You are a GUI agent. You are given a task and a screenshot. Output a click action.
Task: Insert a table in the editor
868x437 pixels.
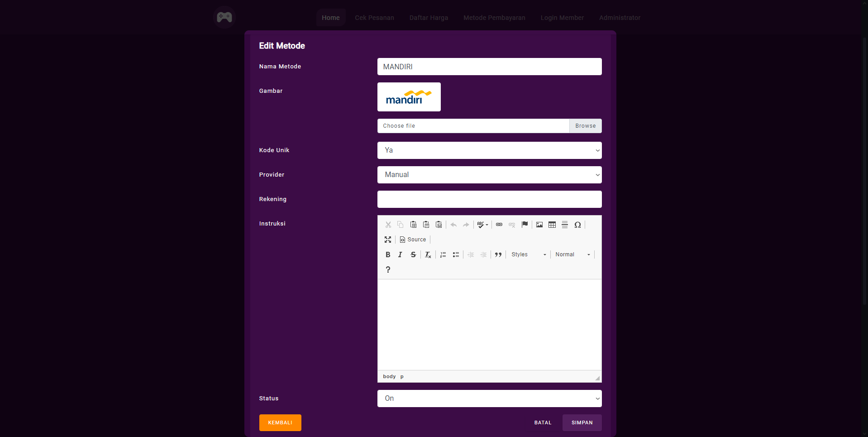[x=552, y=225]
